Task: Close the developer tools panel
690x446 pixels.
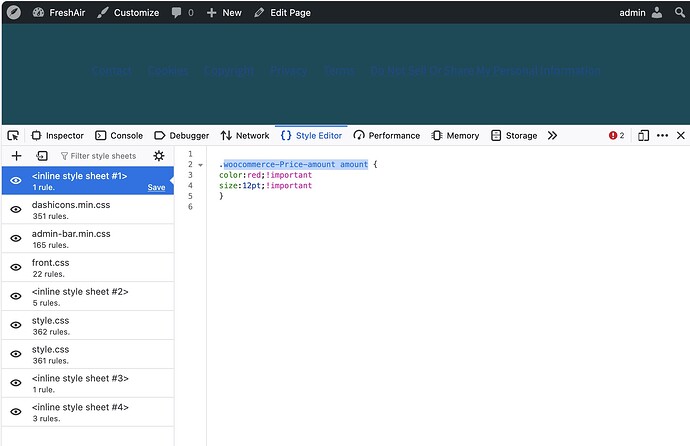Action: (680, 135)
